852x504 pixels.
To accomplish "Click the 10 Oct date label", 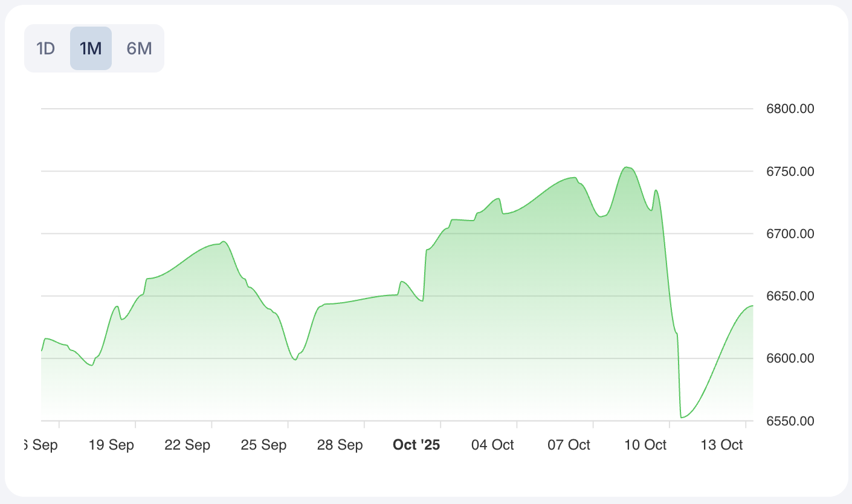I will [x=645, y=445].
